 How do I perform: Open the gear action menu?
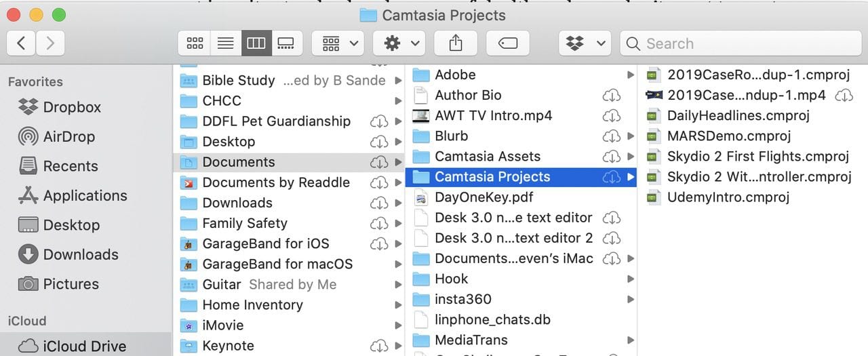pos(399,44)
